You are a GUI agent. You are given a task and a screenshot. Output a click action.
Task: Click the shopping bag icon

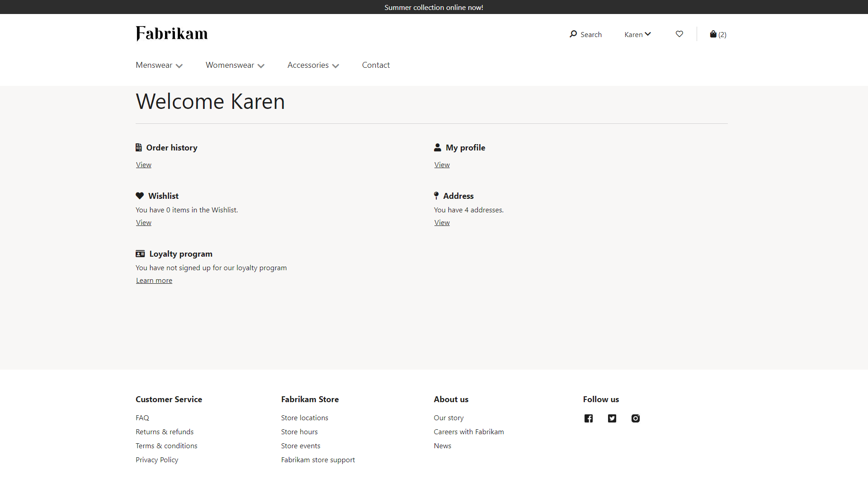(x=713, y=34)
